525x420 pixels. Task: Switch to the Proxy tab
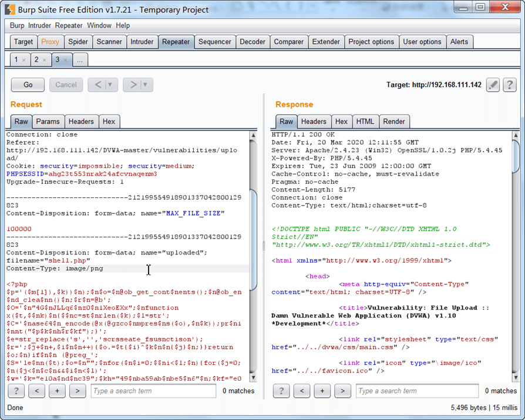coord(51,42)
